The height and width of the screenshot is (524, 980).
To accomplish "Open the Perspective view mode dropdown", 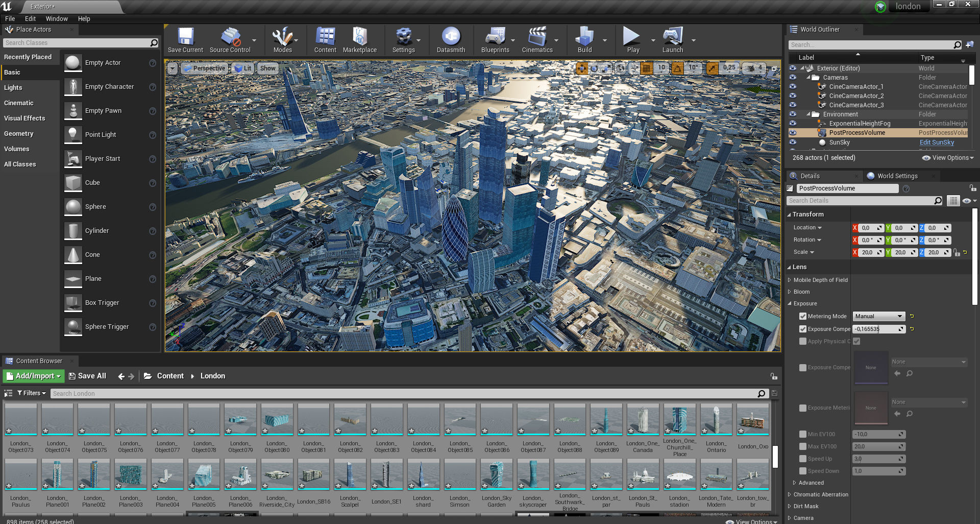I will pyautogui.click(x=204, y=68).
